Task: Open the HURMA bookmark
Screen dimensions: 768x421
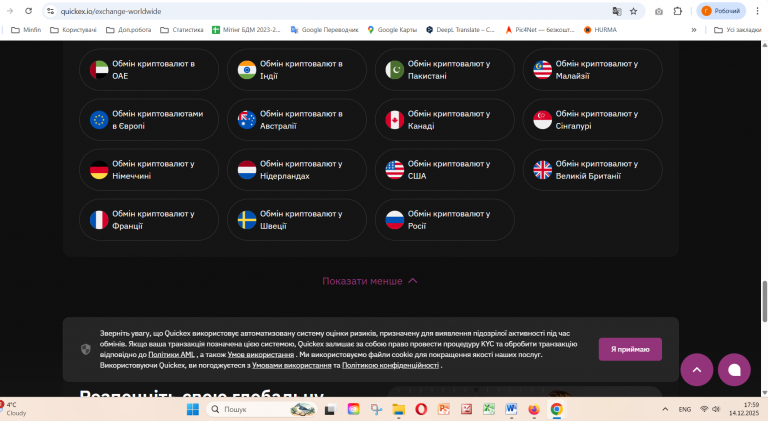Action: [x=600, y=30]
